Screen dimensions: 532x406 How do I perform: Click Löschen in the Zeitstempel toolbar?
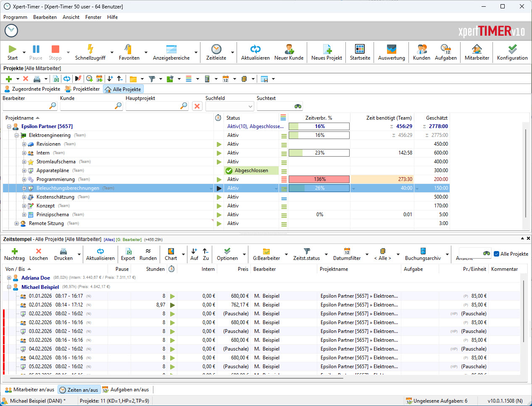[x=39, y=254]
